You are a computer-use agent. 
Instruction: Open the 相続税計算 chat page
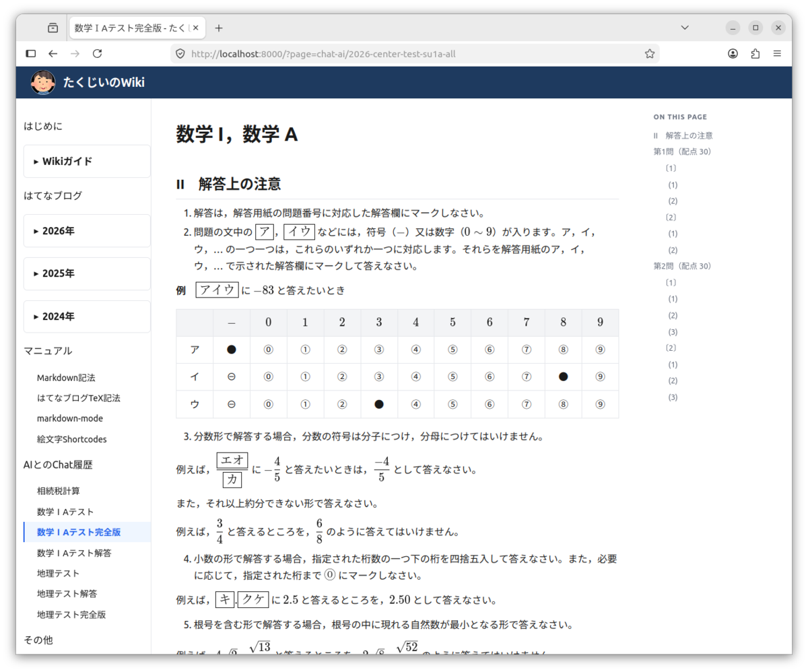tap(59, 491)
